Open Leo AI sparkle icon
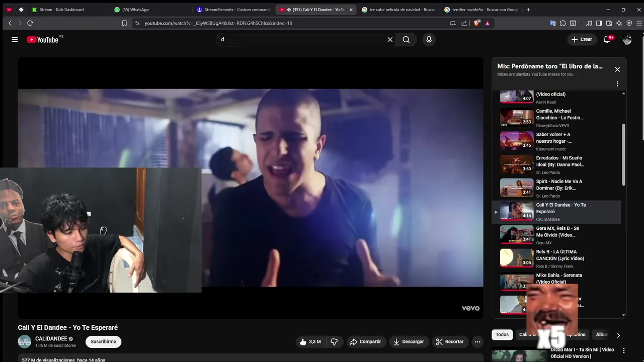644x362 pixels. tap(619, 23)
